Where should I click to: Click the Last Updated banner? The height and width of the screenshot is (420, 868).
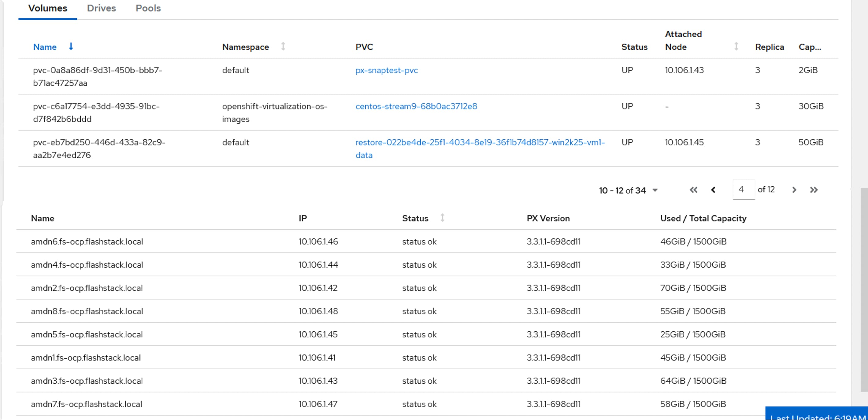tap(817, 415)
